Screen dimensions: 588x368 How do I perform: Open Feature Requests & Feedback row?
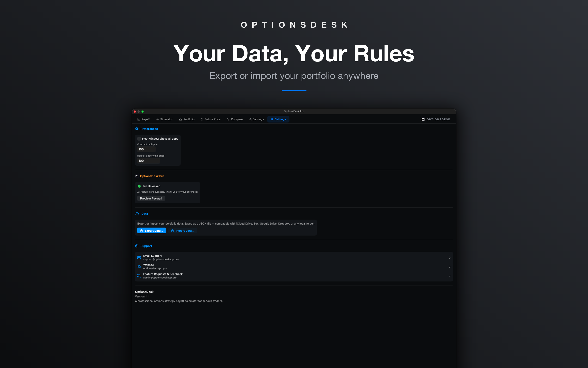(x=294, y=276)
